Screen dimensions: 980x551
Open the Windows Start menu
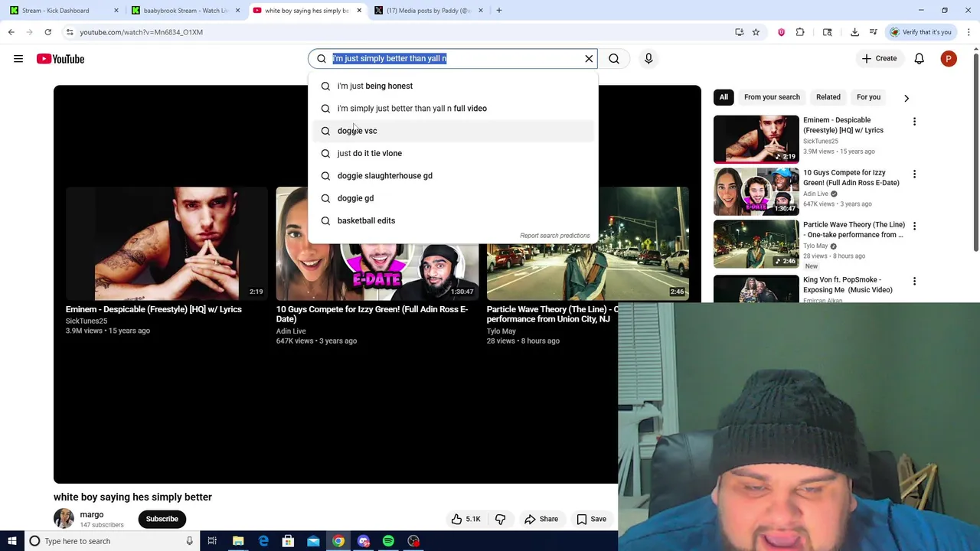[13, 541]
